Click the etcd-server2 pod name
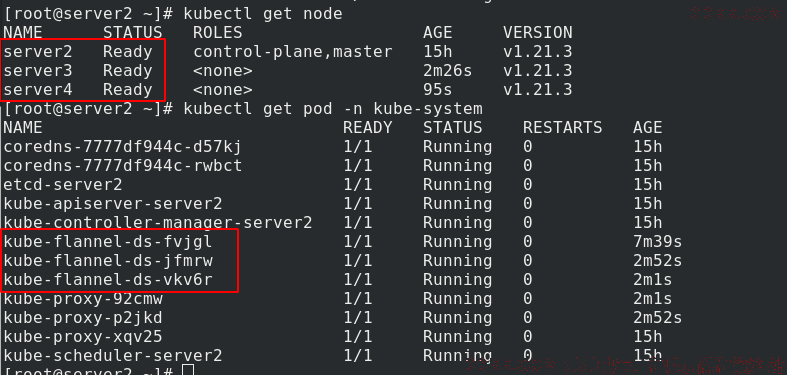 [x=63, y=185]
